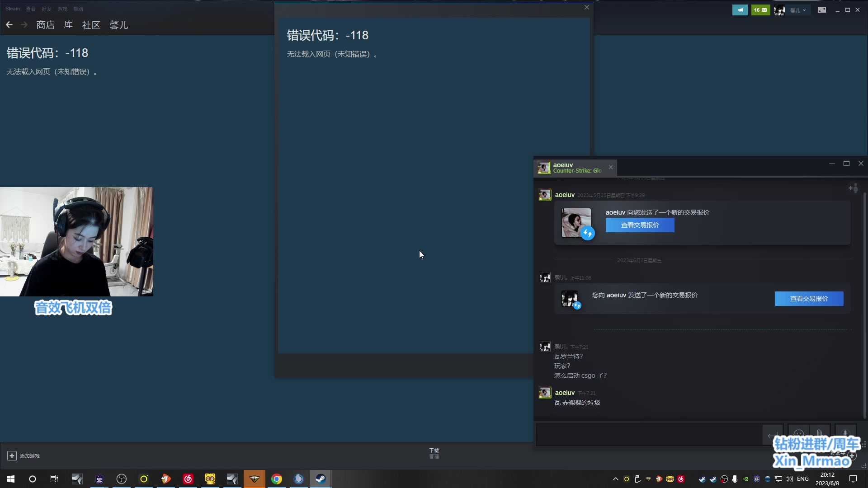Viewport: 868px width, 488px height.
Task: Start voice chat with microphone button
Action: [845, 435]
